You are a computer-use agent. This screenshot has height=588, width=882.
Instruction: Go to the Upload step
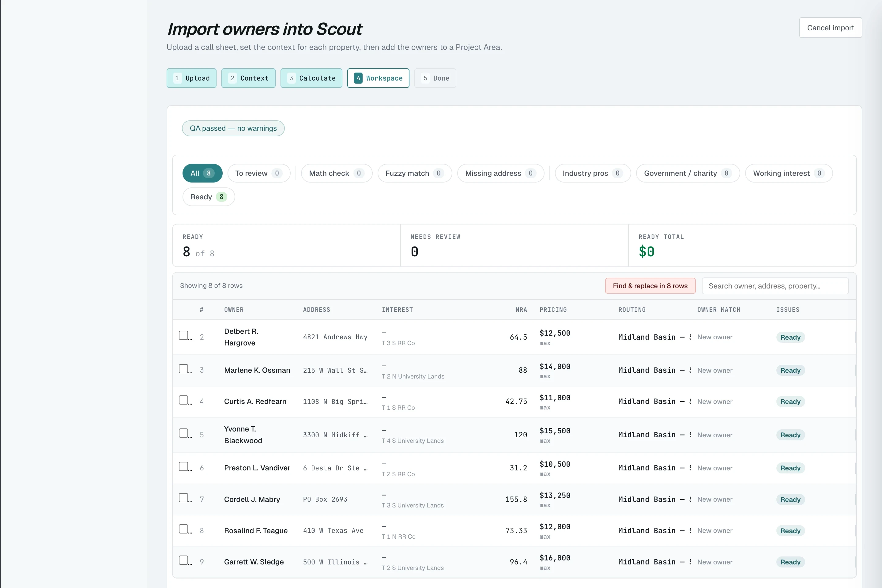(x=191, y=78)
